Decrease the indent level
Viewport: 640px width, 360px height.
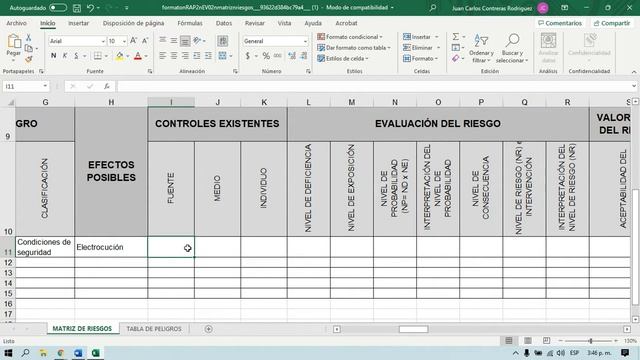pyautogui.click(x=197, y=56)
